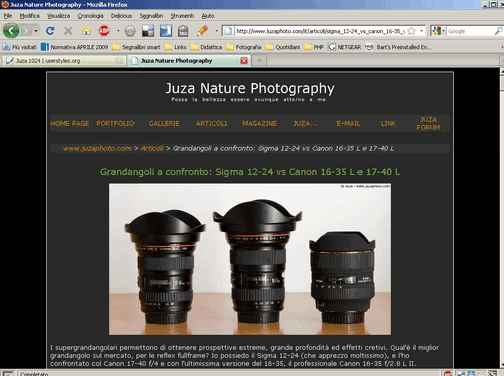Image resolution: width=504 pixels, height=376 pixels.
Task: Go back with the green Back arrow
Action: coord(11,31)
